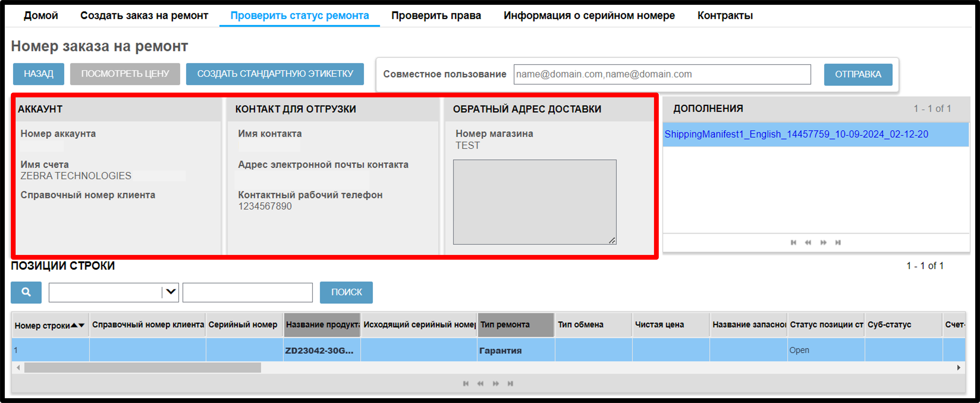Click the Open status cell

tap(826, 350)
